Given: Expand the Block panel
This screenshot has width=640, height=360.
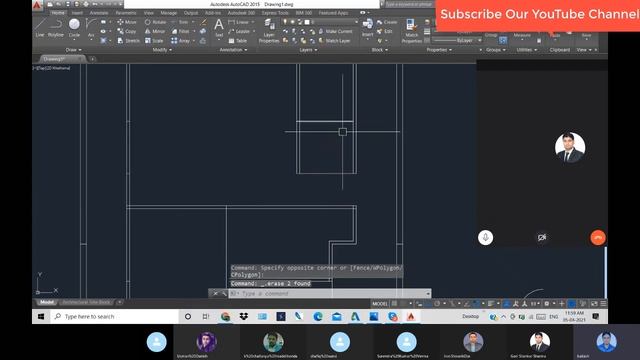Looking at the screenshot, I should pos(380,50).
